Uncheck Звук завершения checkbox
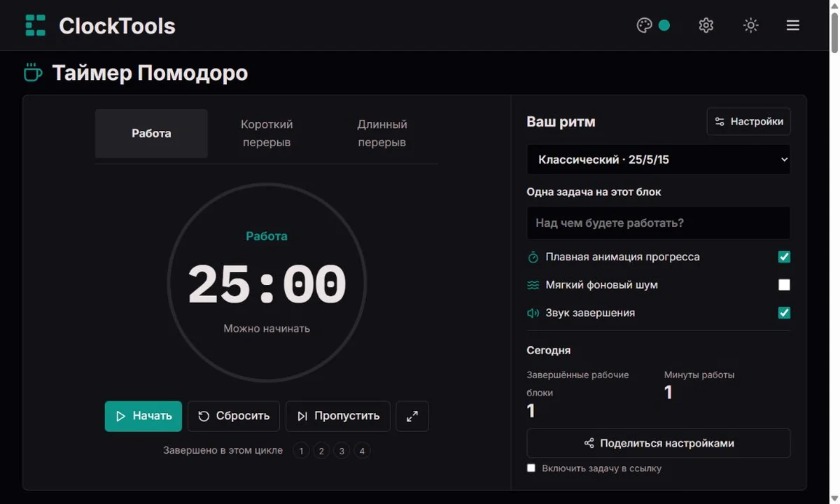Viewport: 840px width, 504px height. [x=784, y=313]
